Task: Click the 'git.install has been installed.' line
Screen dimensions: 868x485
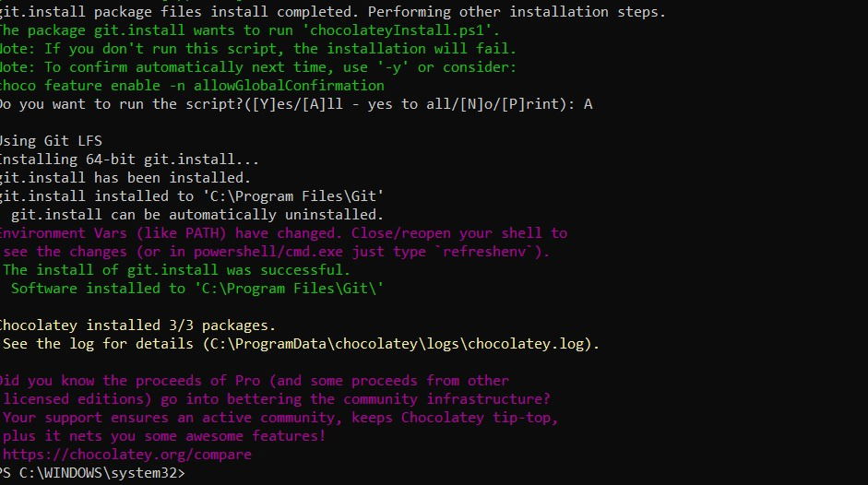Action: 125,178
